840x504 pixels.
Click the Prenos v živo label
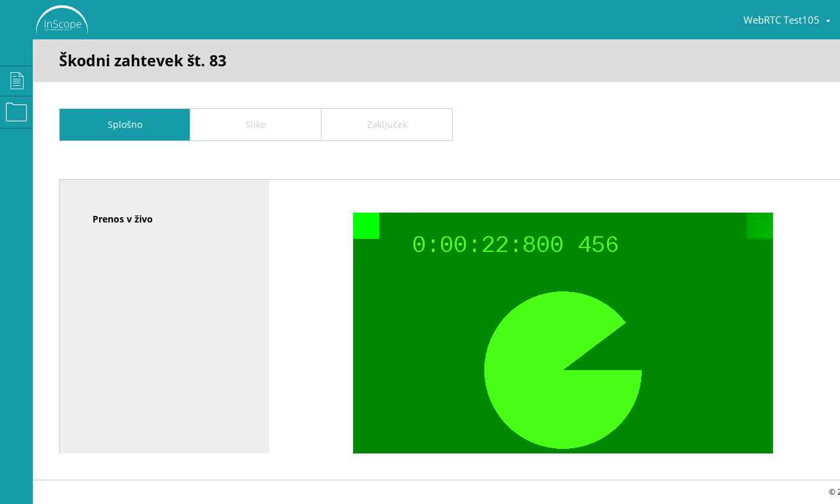123,219
